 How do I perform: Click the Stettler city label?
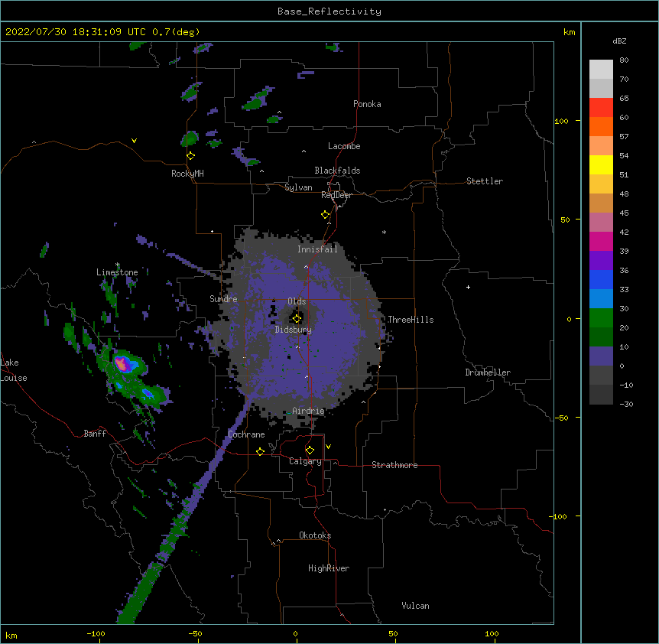coord(485,181)
